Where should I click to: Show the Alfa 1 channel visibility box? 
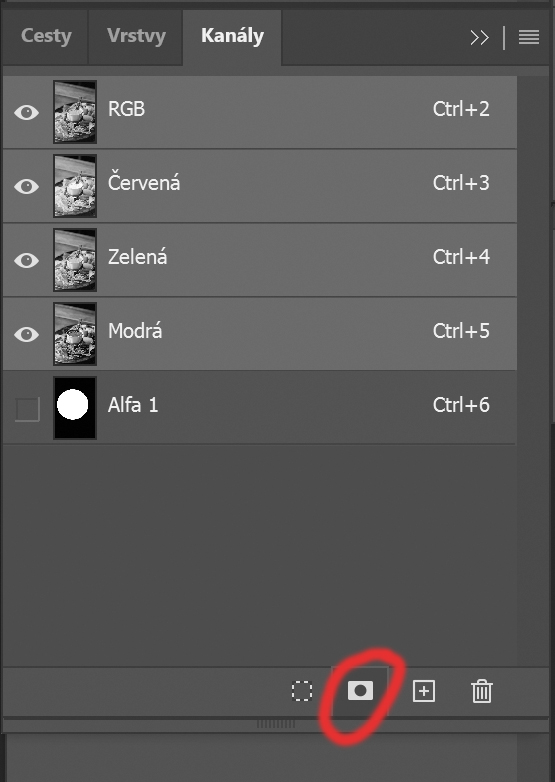[27, 409]
